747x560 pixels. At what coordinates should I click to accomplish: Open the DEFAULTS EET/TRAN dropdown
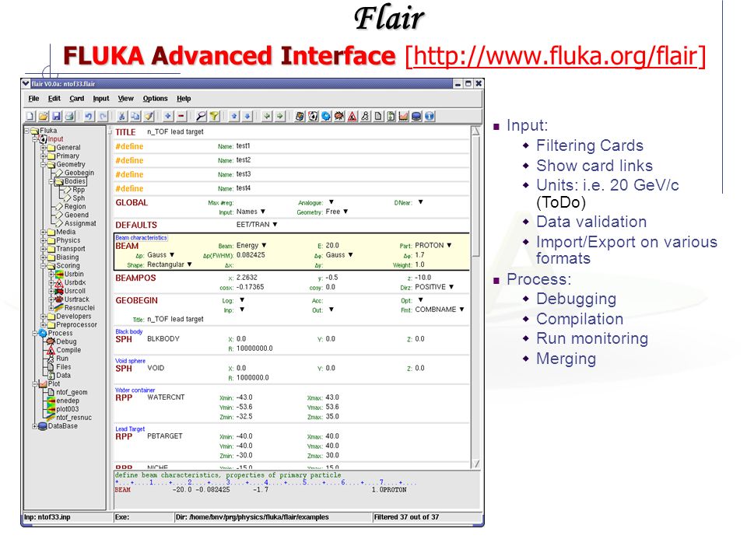pos(275,224)
